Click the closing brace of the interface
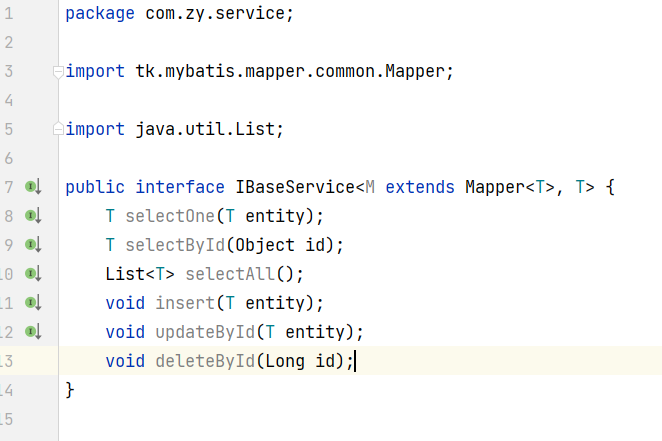The image size is (662, 441). [x=70, y=389]
